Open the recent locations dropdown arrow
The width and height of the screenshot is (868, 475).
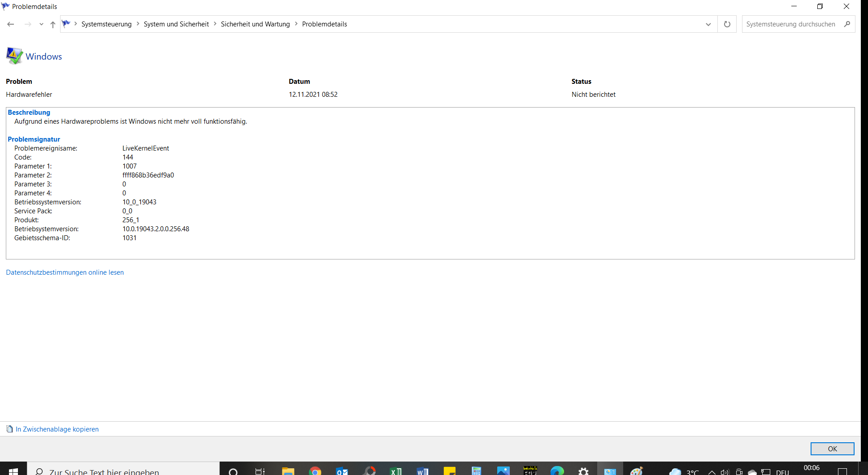41,24
